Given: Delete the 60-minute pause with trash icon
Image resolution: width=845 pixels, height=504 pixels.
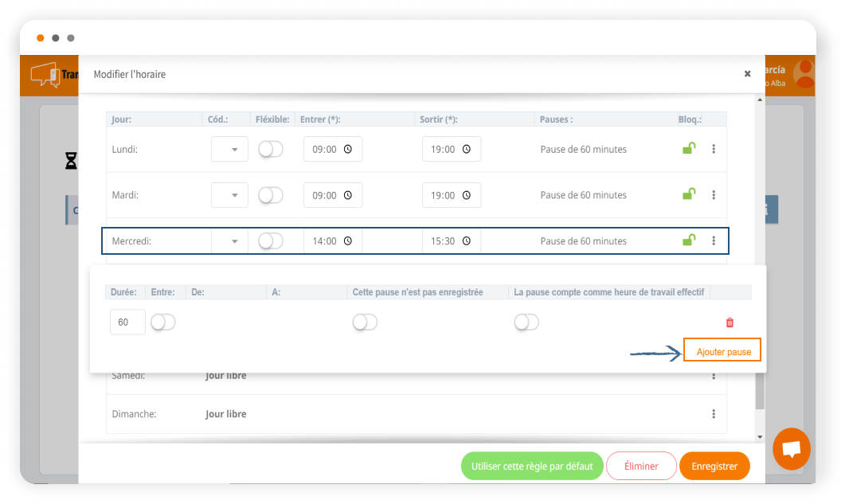Looking at the screenshot, I should click(730, 322).
